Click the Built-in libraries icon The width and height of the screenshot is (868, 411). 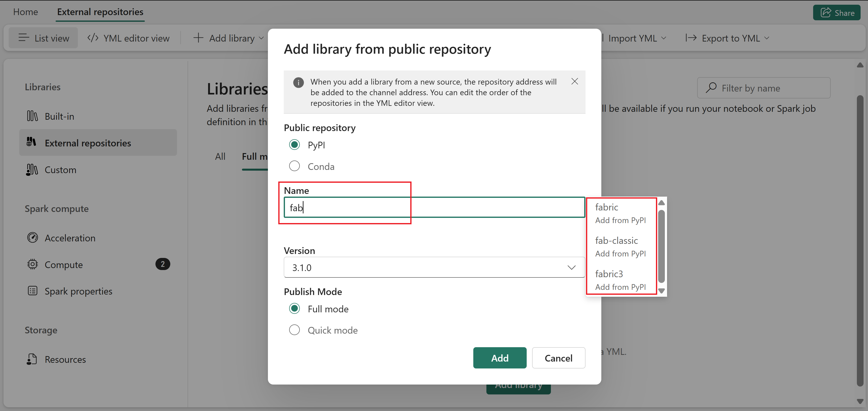[x=32, y=116]
